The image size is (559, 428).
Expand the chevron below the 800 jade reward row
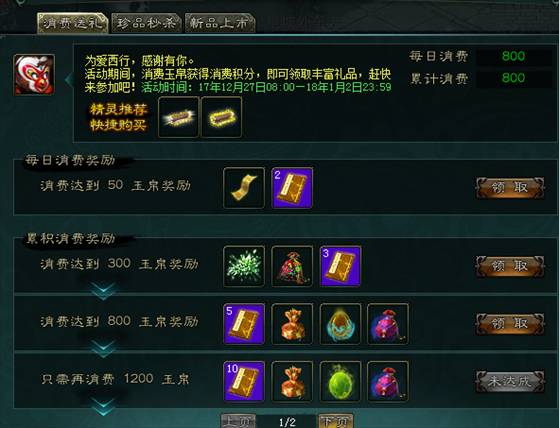coord(103,348)
